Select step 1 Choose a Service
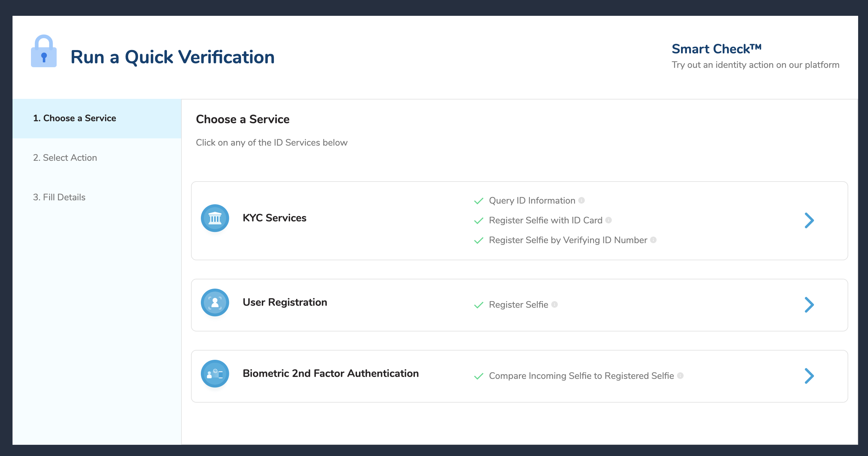 74,118
